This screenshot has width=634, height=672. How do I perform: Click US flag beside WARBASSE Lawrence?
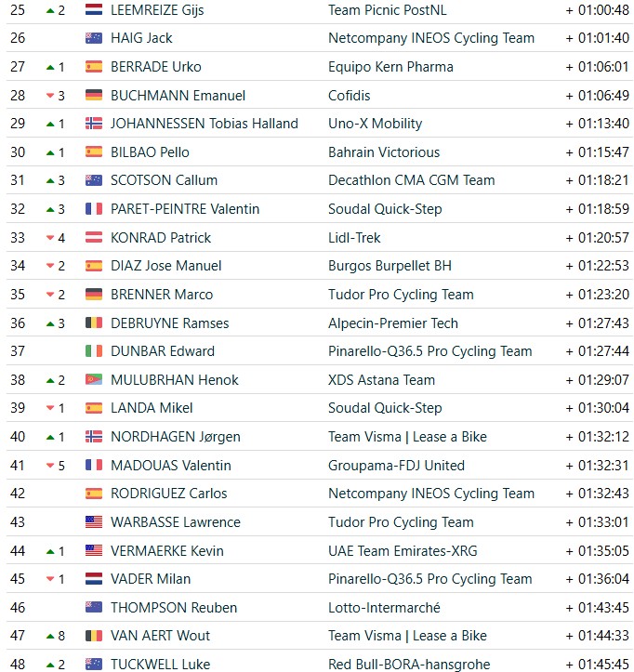click(94, 521)
